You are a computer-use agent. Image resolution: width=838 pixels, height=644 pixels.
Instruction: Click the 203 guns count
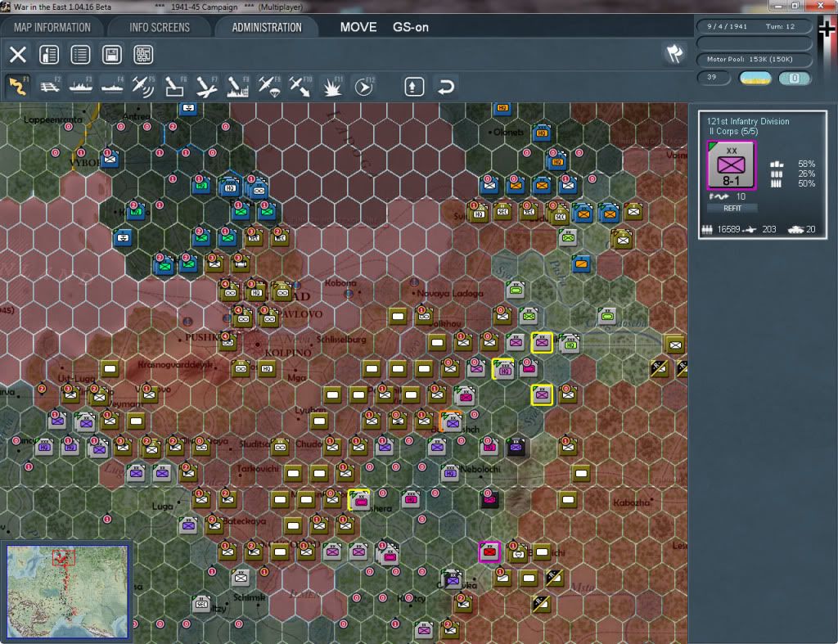[768, 229]
